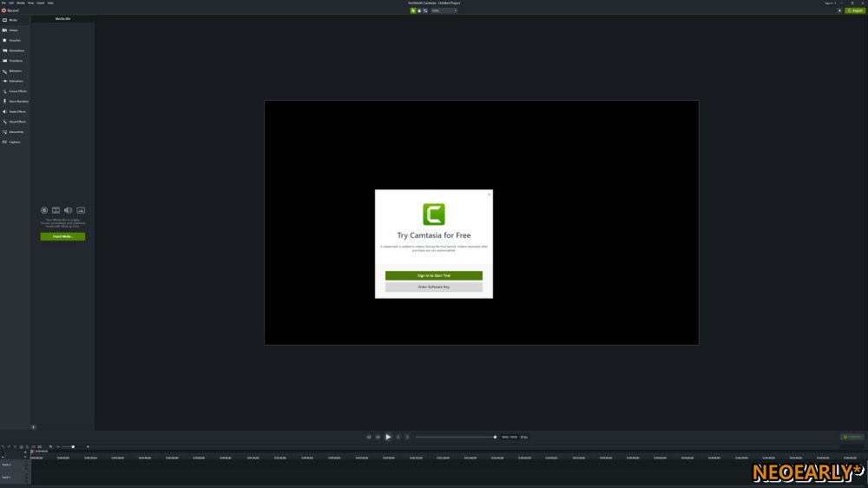Start a screen recording with Record
The image size is (868, 488).
[x=10, y=10]
